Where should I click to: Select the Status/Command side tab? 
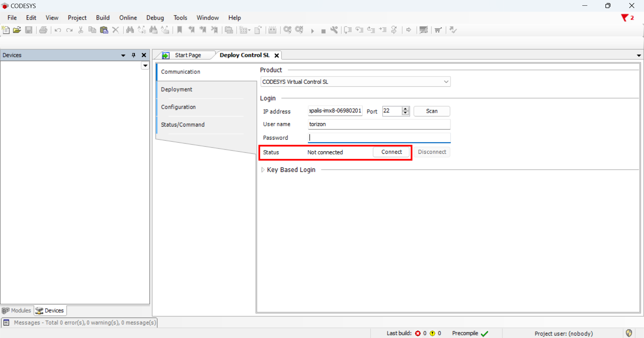click(206, 125)
